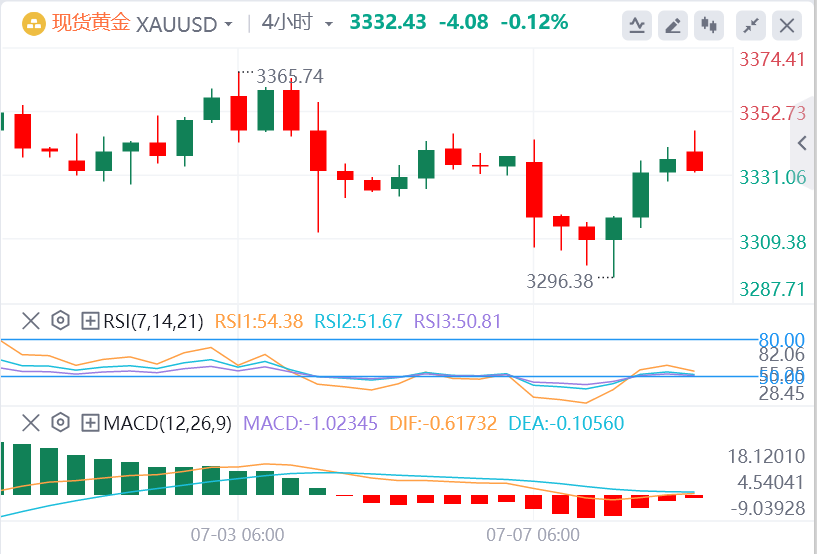
Task: Remove the MACD indicator panel
Action: coord(30,423)
